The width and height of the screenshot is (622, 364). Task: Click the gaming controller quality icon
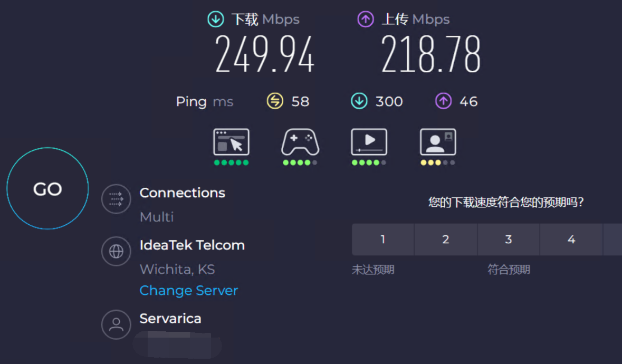coord(300,141)
